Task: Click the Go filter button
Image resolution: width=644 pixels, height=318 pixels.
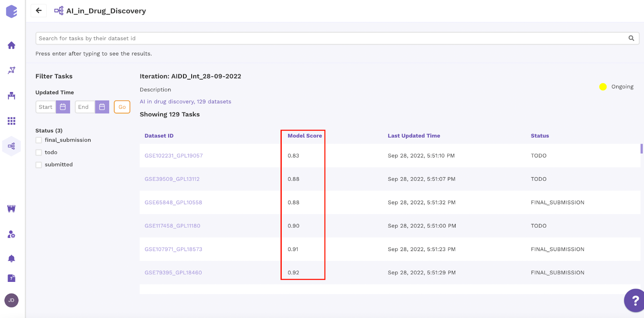Action: (x=122, y=107)
